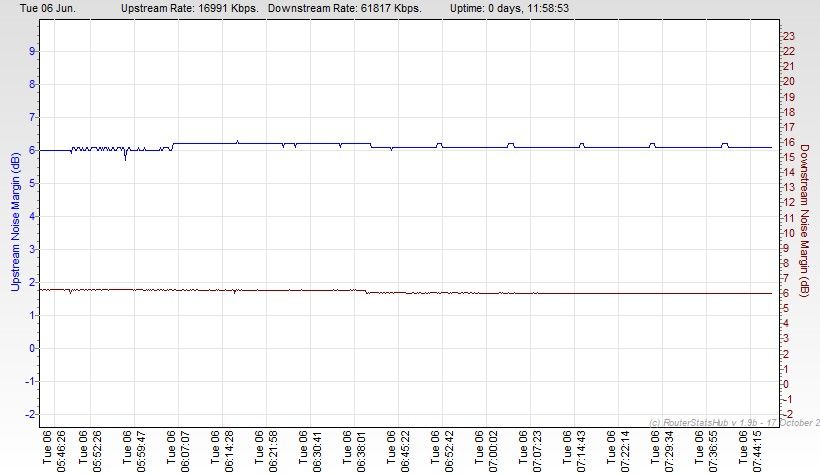The width and height of the screenshot is (820, 475).
Task: Click the downstream axis value 20
Action: (789, 81)
